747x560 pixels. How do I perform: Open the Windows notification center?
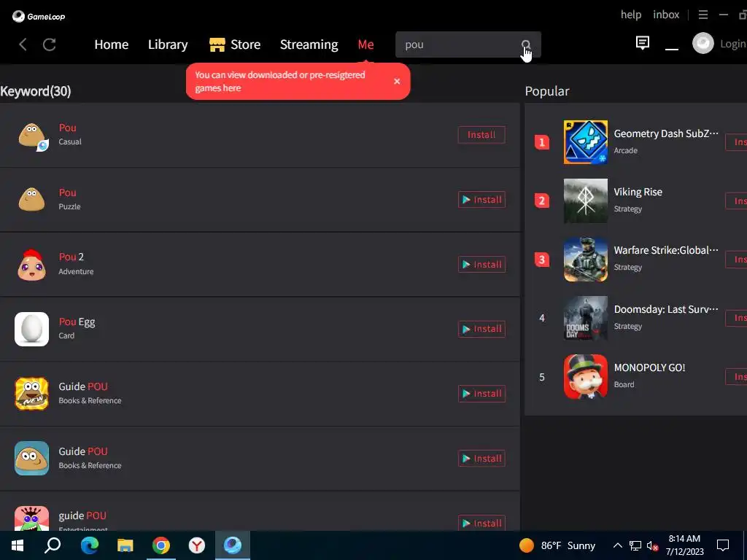(x=723, y=545)
